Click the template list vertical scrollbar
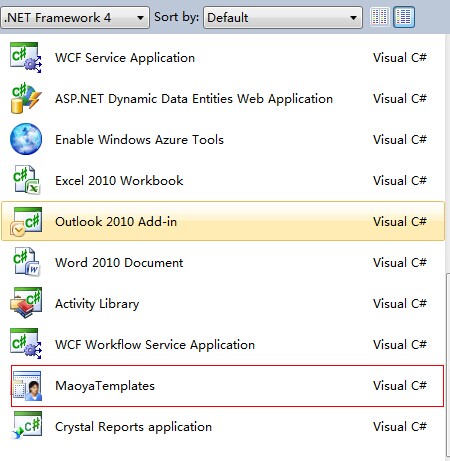The image size is (450, 461). (x=447, y=365)
